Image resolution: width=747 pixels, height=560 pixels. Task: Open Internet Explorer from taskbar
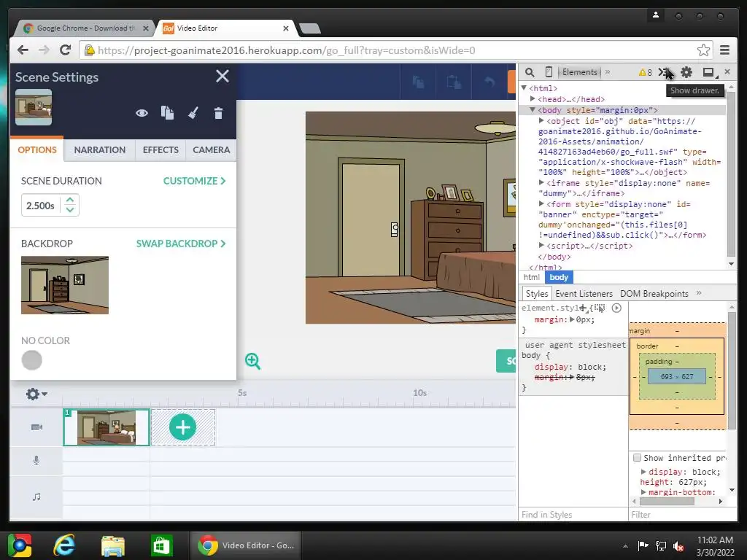tap(63, 545)
